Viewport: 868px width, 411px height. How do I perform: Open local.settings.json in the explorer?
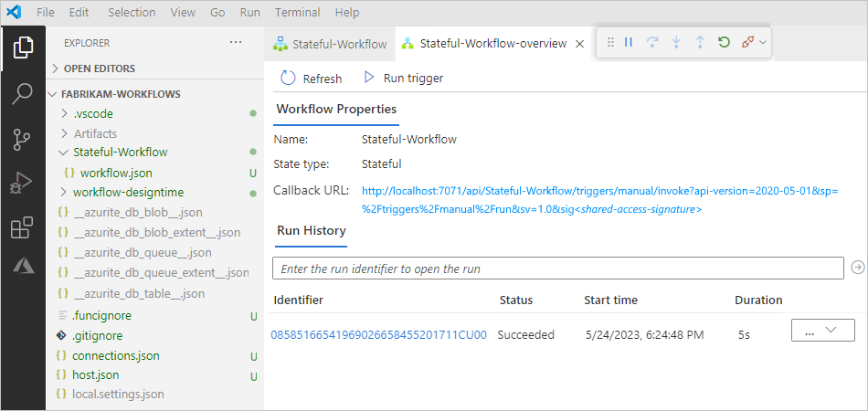tap(118, 395)
